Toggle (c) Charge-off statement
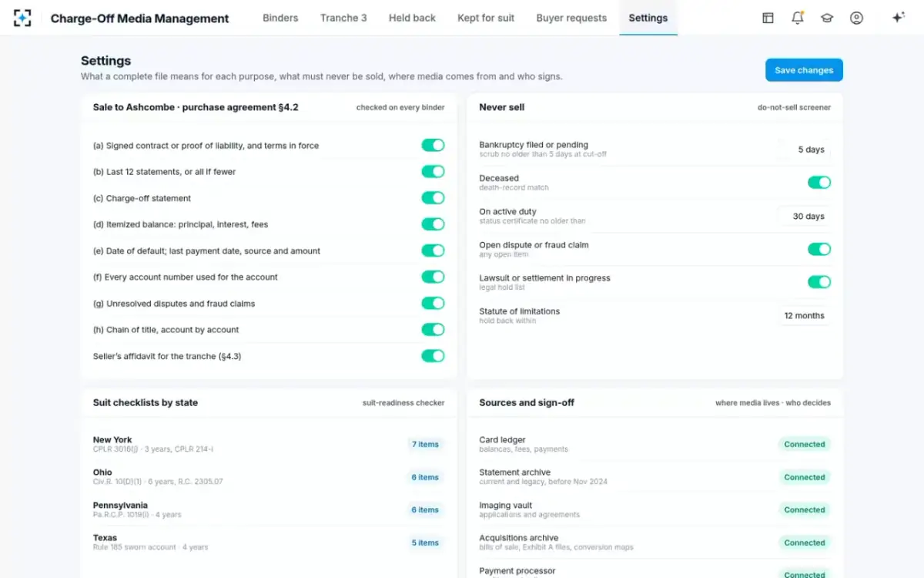This screenshot has width=924, height=578. 433,198
